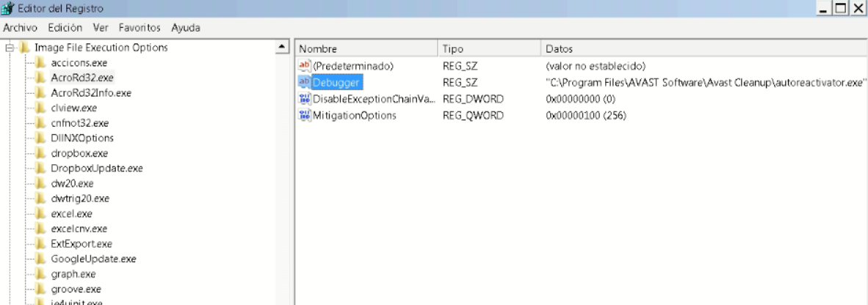Screen dimensions: 868x305
Task: Click the REG_QWORD type cell
Action: click(x=474, y=116)
